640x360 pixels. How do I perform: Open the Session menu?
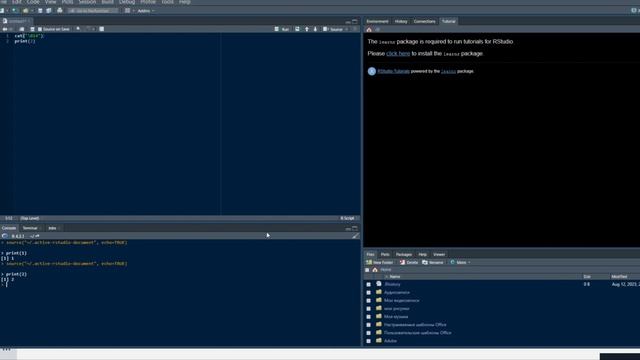[x=87, y=2]
